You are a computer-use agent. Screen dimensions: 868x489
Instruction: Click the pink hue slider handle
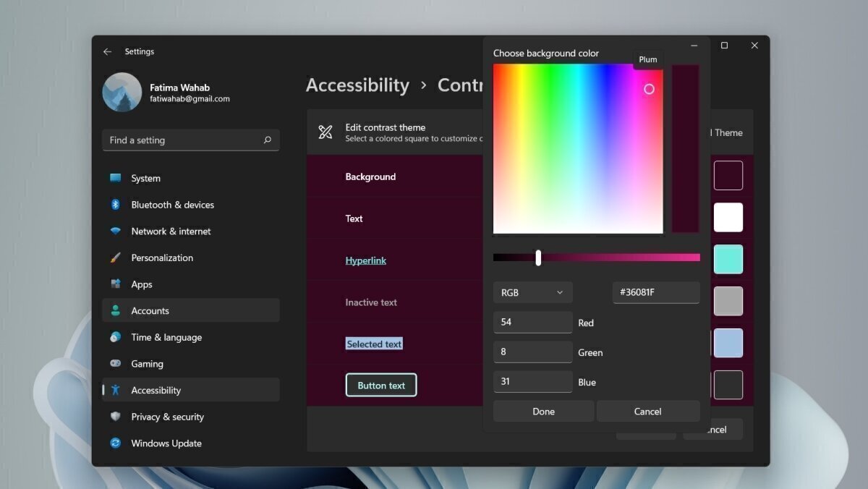point(538,258)
